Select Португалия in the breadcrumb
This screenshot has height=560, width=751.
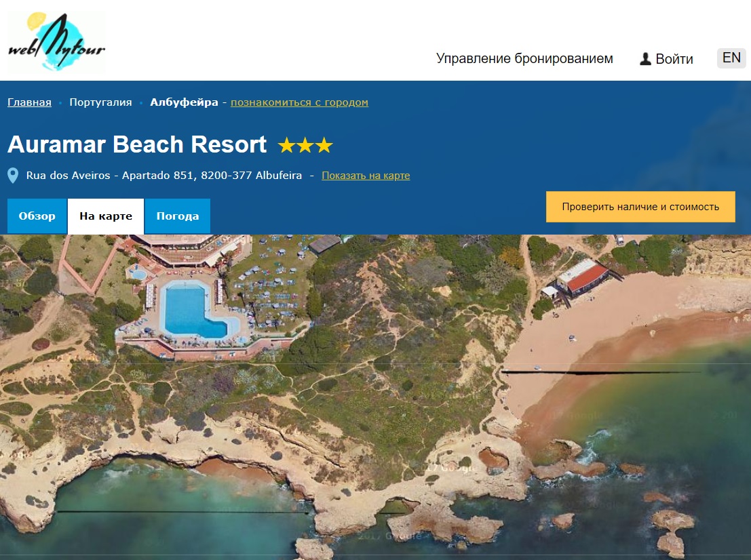[100, 102]
